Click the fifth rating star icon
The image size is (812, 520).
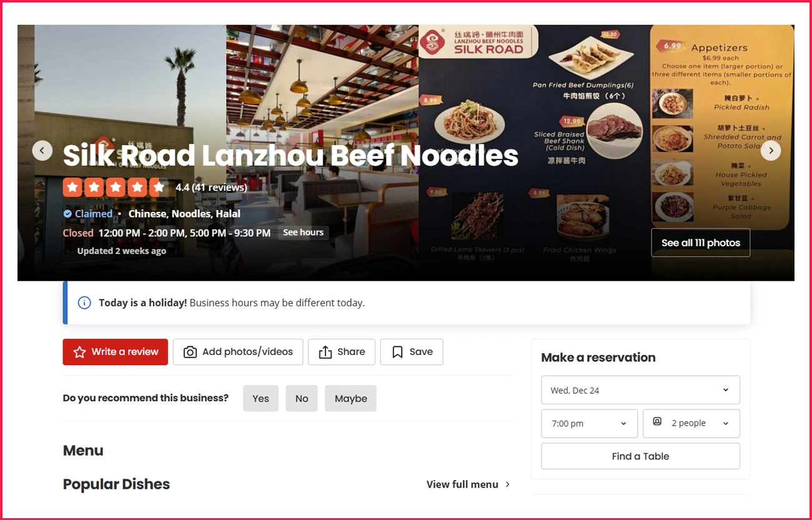(159, 187)
